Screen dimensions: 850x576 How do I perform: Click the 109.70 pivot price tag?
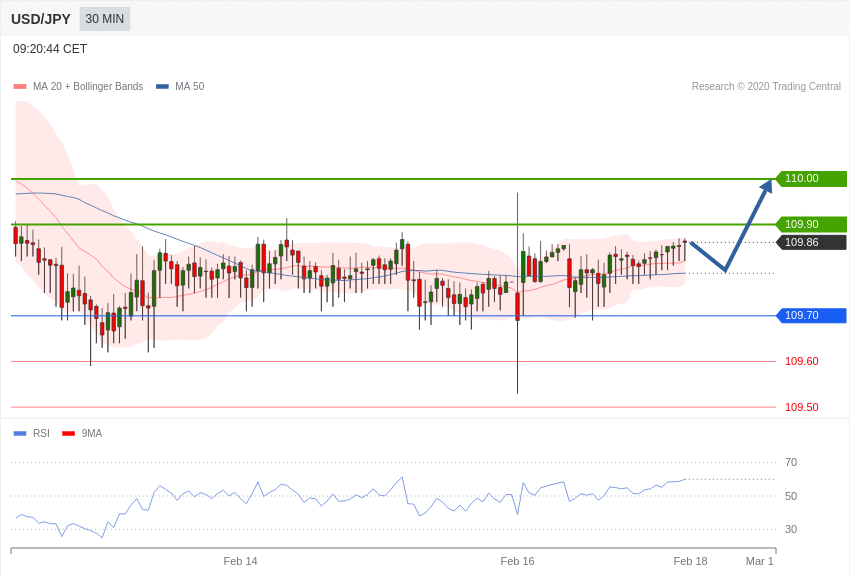[x=812, y=315]
